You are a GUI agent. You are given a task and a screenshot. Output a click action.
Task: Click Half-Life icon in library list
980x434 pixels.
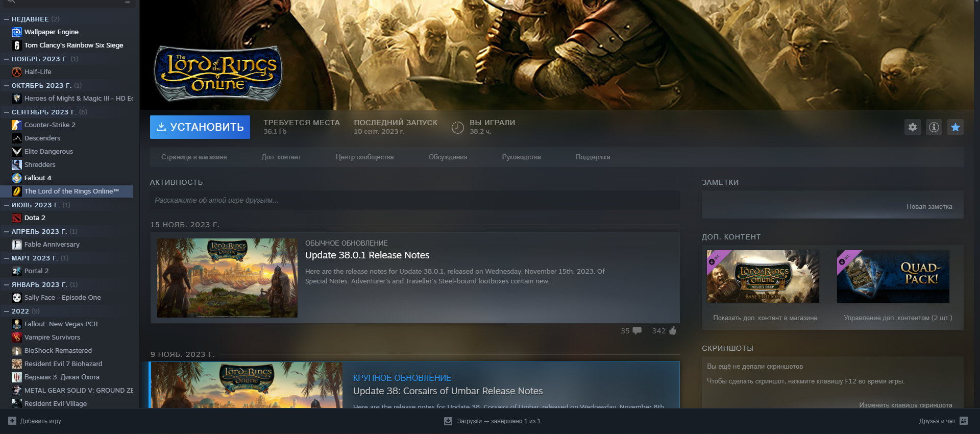[17, 72]
